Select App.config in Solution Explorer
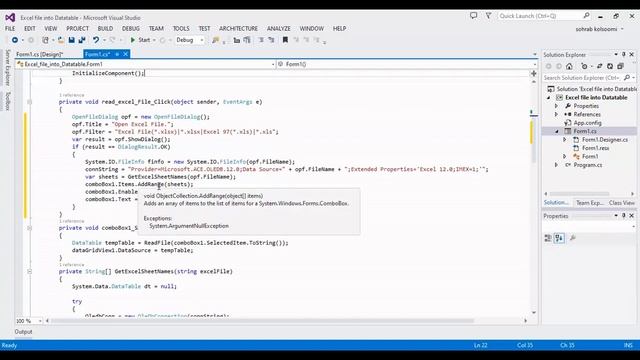Viewport: 640px width, 360px height. tap(587, 123)
